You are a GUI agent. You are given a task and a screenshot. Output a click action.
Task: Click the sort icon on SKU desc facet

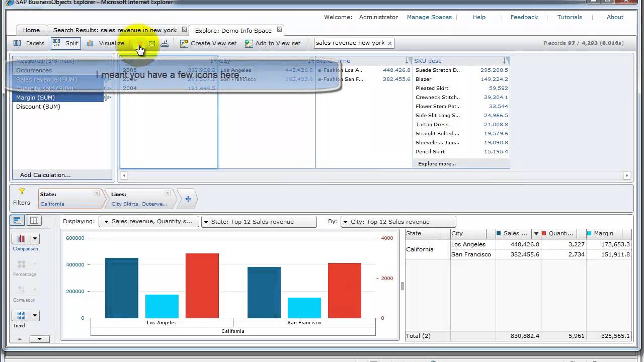click(x=506, y=61)
